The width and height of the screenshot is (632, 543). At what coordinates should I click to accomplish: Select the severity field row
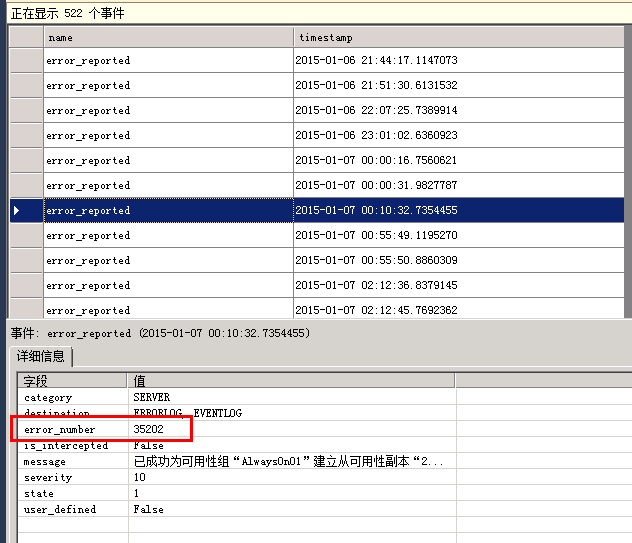(x=47, y=478)
